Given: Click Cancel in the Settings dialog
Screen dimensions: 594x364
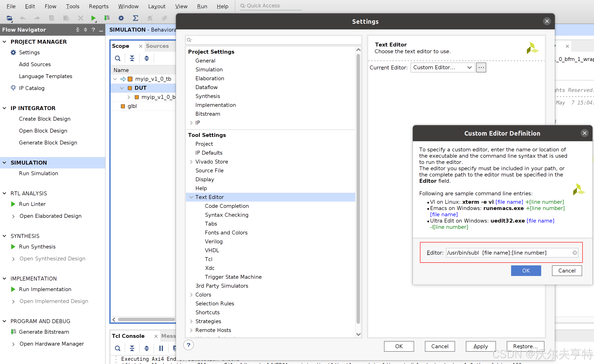Looking at the screenshot, I should click(440, 346).
